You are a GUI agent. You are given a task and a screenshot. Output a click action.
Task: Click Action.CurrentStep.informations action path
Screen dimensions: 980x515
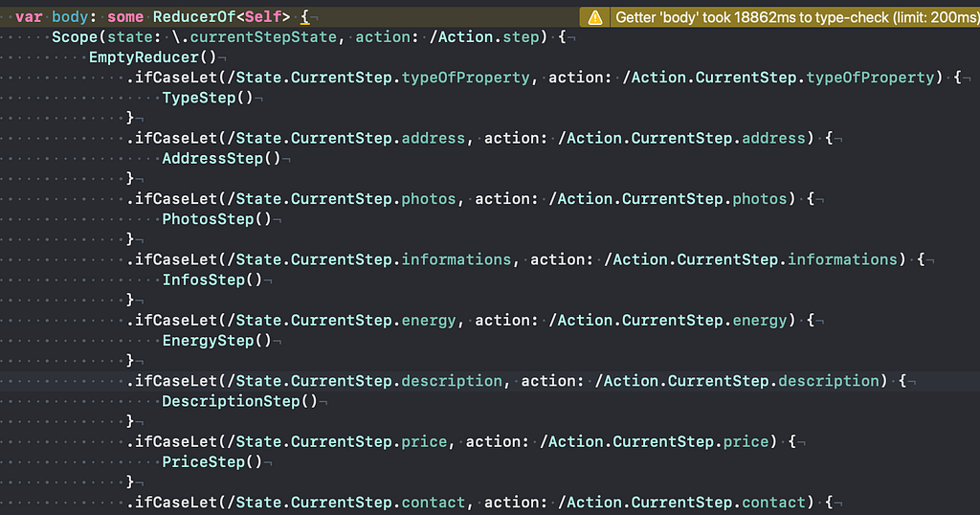pos(750,259)
